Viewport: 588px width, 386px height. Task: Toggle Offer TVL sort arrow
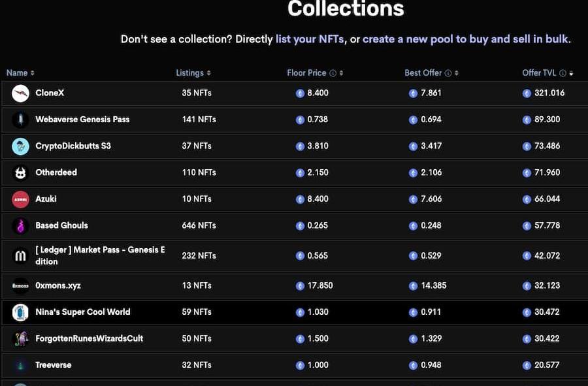coord(571,73)
